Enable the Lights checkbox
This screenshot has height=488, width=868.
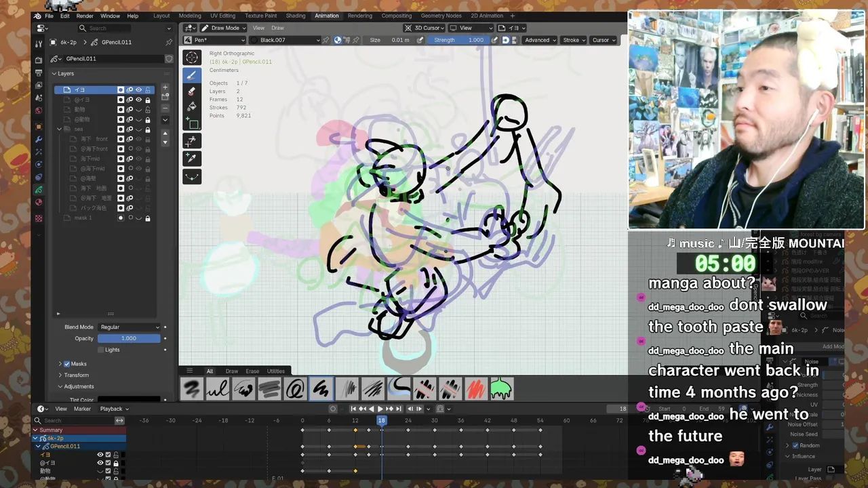[x=101, y=350]
